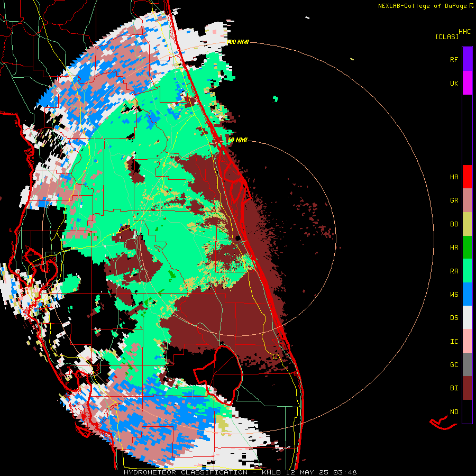Click the IC light pink legend swatch
This screenshot has width=476, height=476.
click(467, 341)
